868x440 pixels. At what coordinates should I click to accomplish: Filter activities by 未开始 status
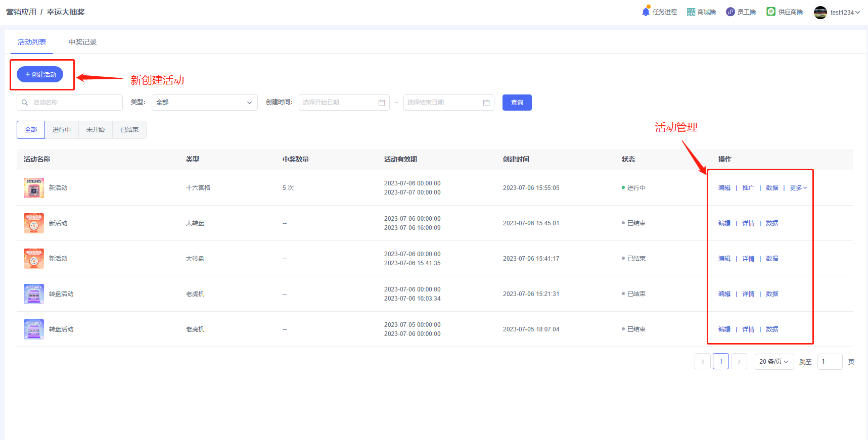pyautogui.click(x=96, y=130)
